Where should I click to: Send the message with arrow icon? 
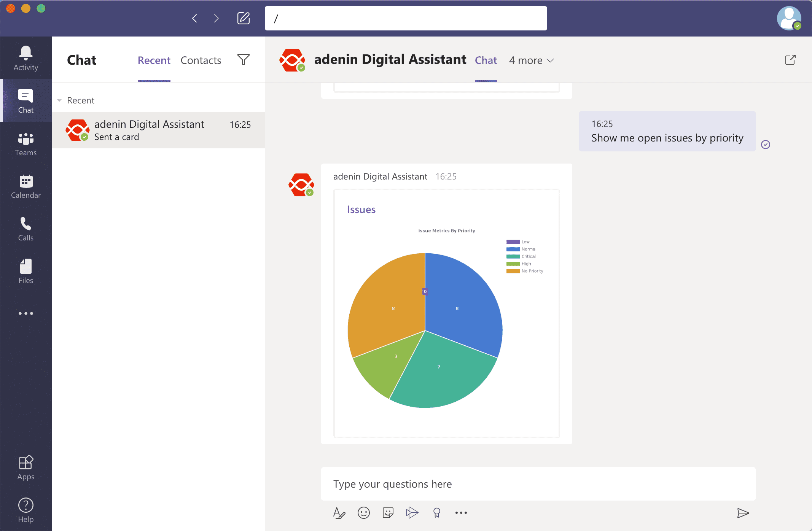point(743,513)
